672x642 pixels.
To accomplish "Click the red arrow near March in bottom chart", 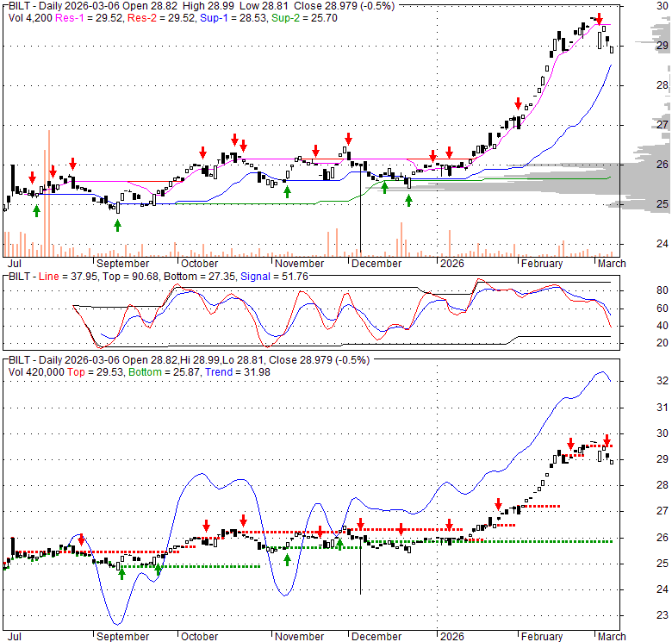I will pos(607,439).
